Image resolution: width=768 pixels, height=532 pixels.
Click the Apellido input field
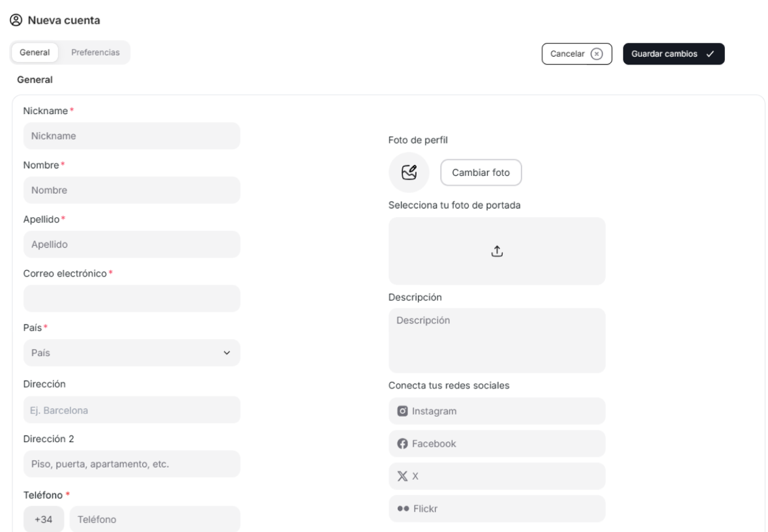[132, 244]
